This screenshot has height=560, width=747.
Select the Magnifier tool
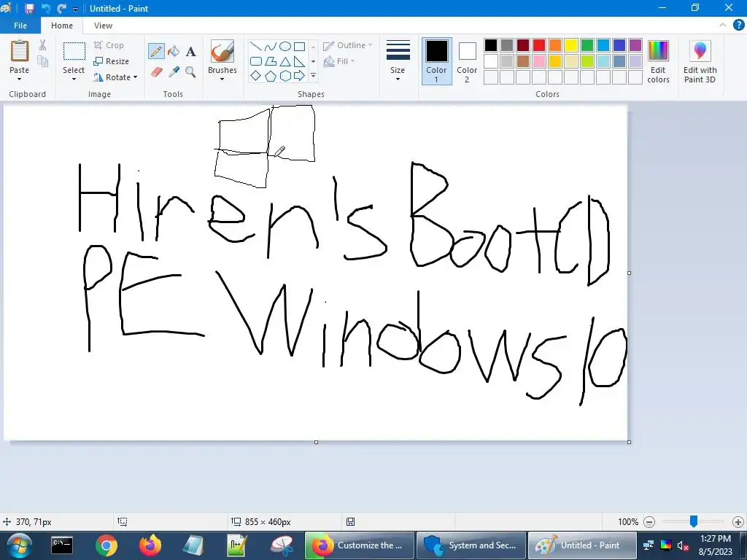point(190,72)
